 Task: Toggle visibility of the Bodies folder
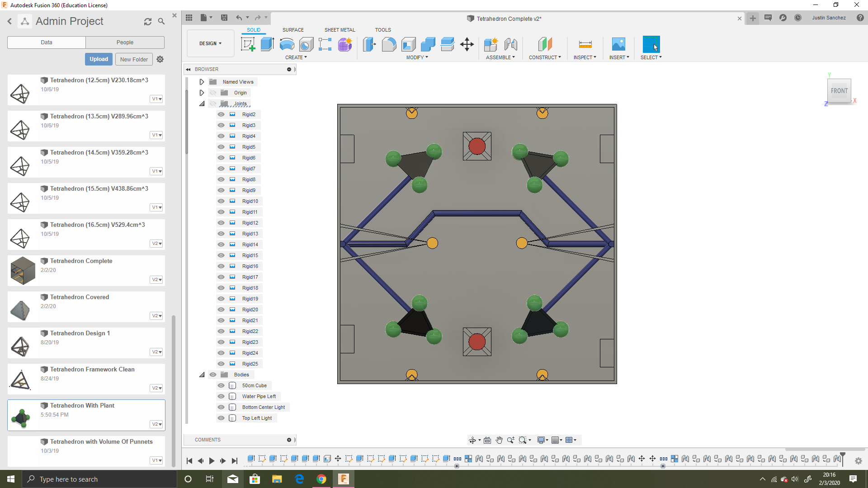(213, 375)
